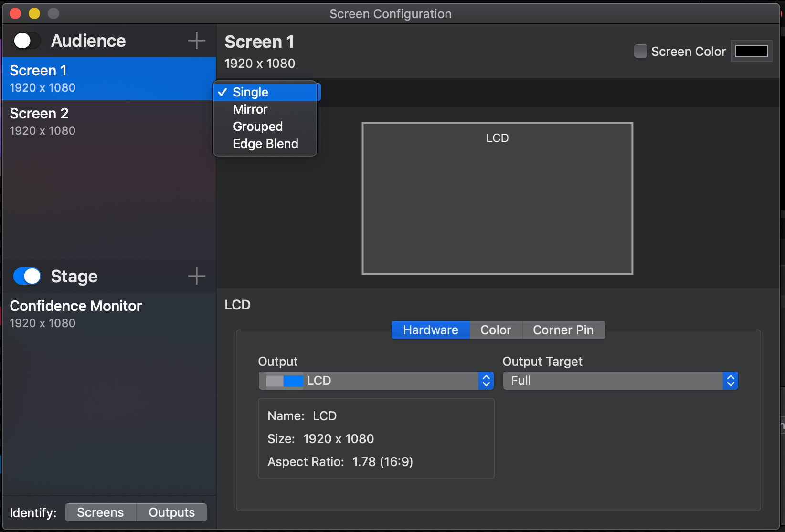Viewport: 785px width, 532px height.
Task: Click the Output dropdown chevron arrows
Action: tap(486, 381)
